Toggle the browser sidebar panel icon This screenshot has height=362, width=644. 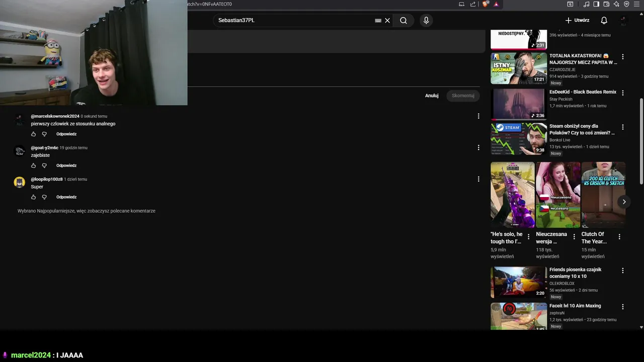[596, 4]
